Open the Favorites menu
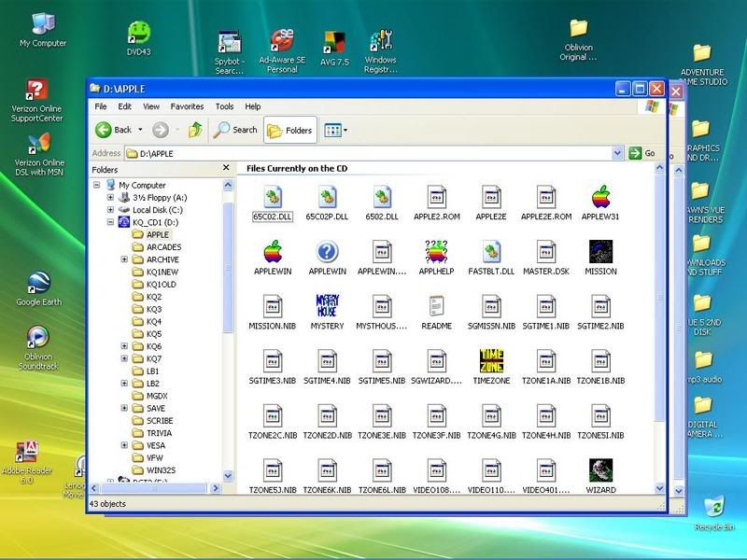Screen dimensions: 747x560 [x=187, y=106]
